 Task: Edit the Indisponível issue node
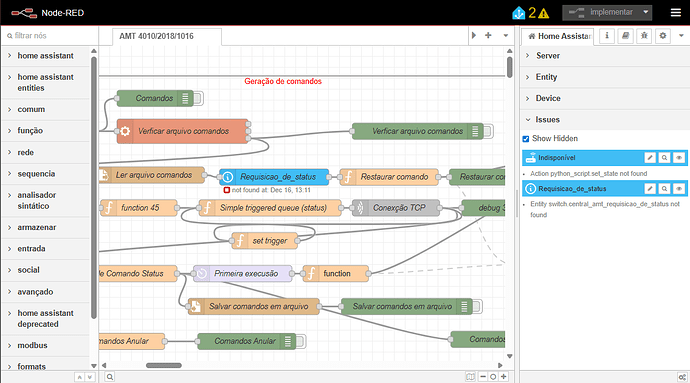(650, 158)
